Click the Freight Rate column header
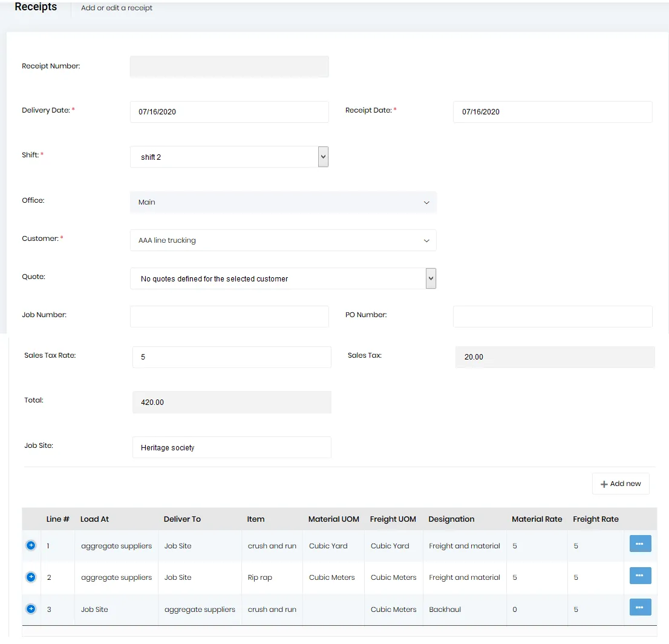Image resolution: width=669 pixels, height=644 pixels. [596, 519]
